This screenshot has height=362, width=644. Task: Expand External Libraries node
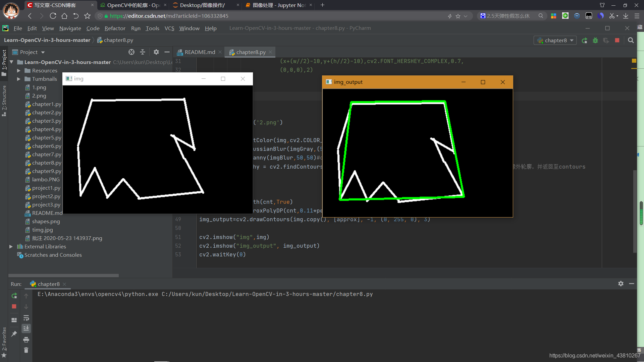pyautogui.click(x=11, y=247)
